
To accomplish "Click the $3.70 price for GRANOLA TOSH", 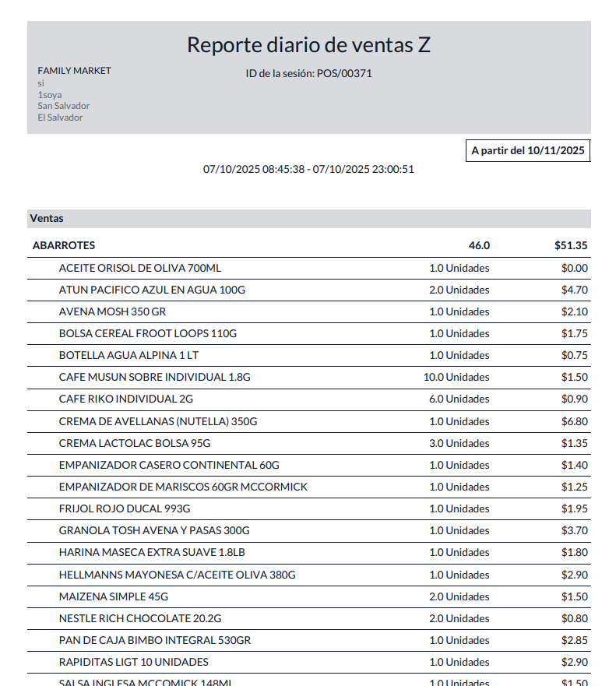I will click(574, 530).
